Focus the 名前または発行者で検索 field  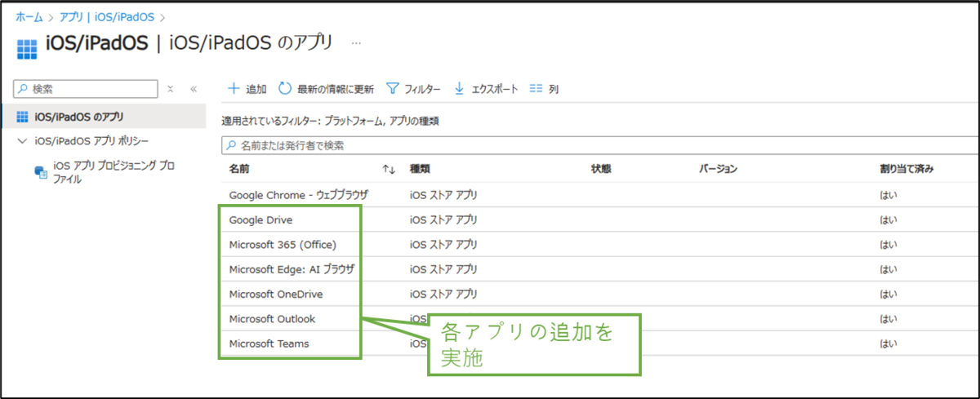[600, 145]
